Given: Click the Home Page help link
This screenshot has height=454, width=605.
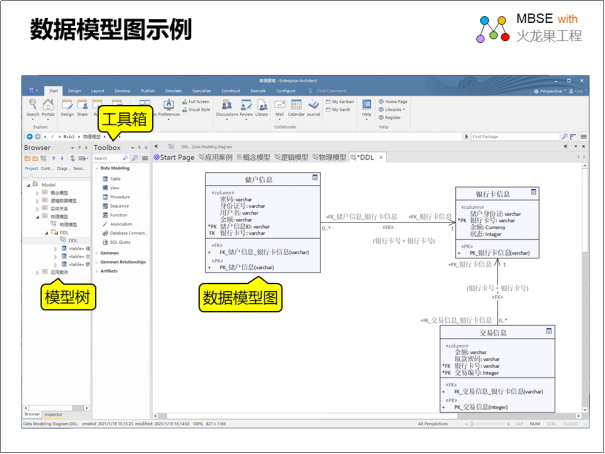Looking at the screenshot, I should (x=395, y=101).
